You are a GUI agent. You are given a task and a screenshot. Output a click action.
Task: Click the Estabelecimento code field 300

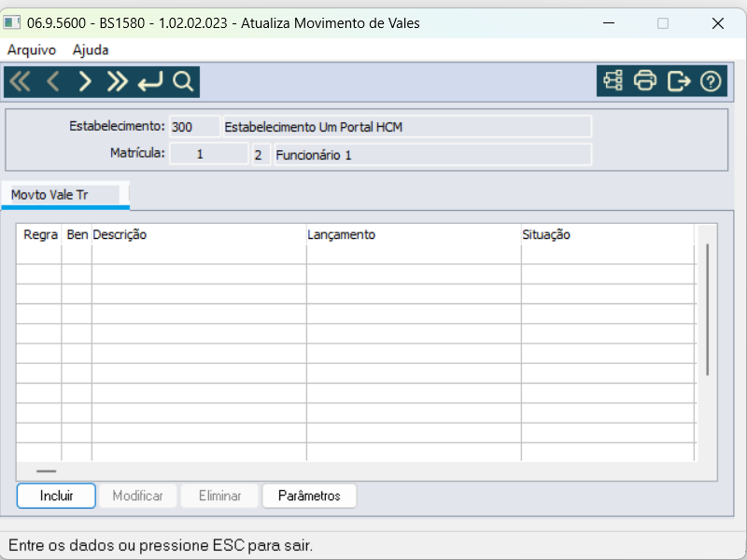click(195, 127)
